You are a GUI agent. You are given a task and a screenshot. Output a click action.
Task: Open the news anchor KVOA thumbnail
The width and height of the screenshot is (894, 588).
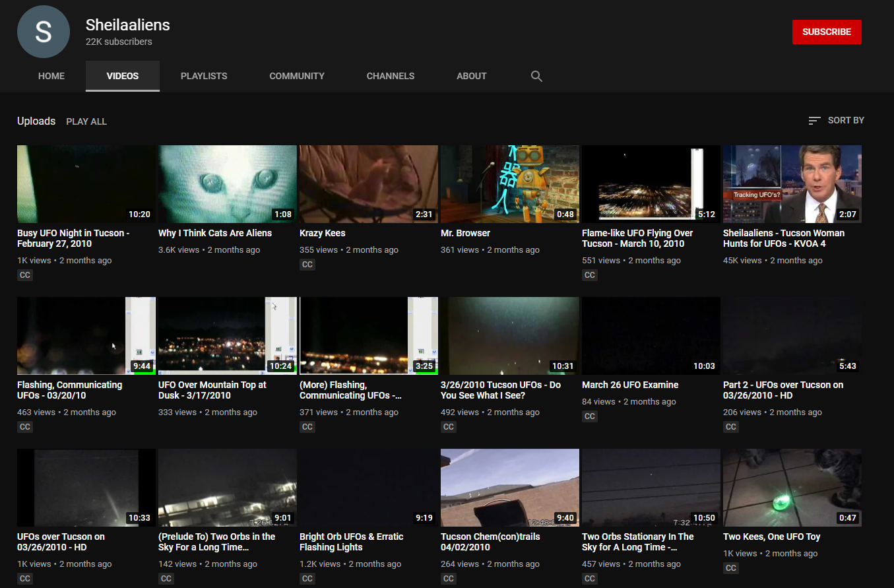792,184
